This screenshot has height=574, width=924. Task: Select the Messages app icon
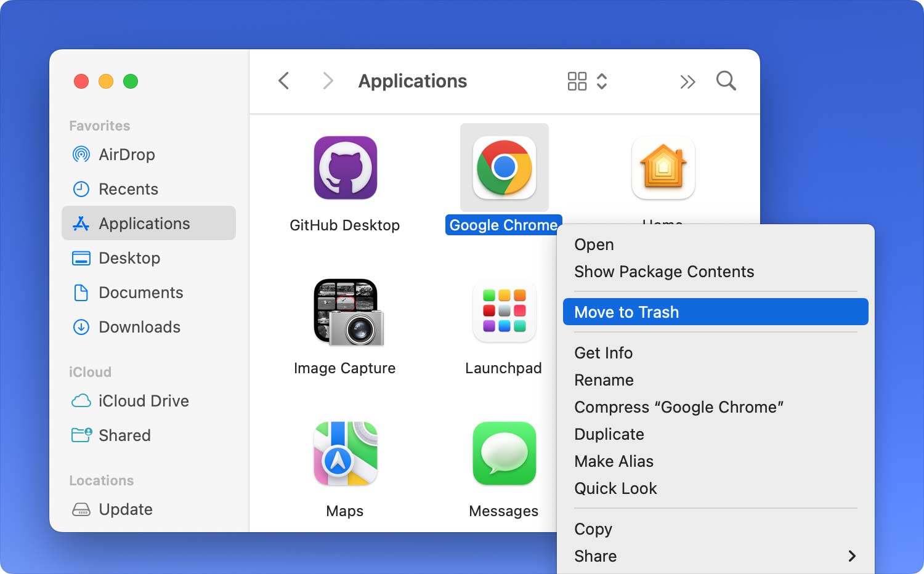[x=505, y=453]
